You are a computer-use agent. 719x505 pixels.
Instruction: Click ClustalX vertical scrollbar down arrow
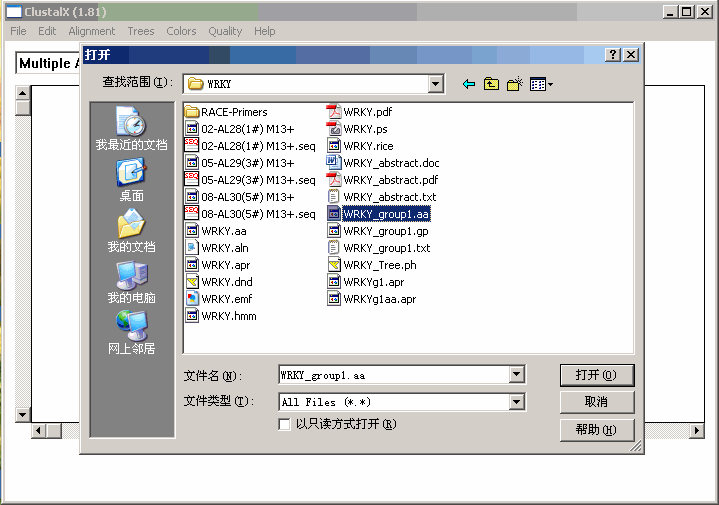click(22, 415)
